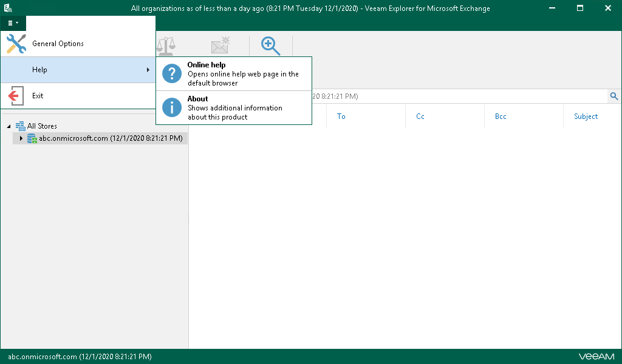This screenshot has height=364, width=622.
Task: Open the main hamburger menu button
Action: click(x=13, y=23)
